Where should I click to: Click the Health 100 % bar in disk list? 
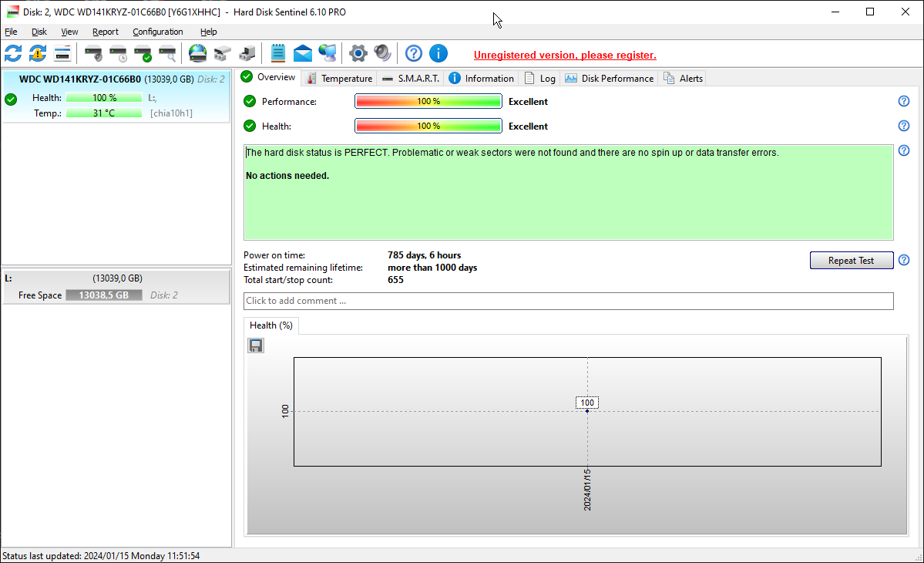tap(104, 98)
